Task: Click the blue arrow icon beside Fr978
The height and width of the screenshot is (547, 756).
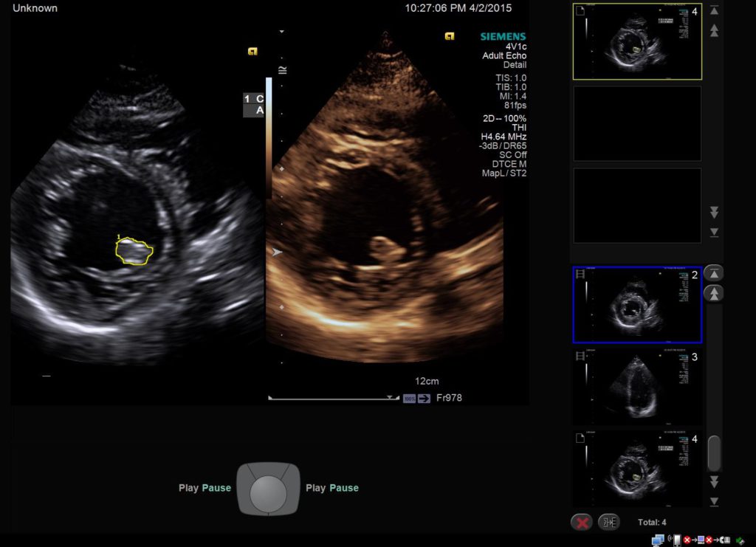Action: click(x=424, y=399)
